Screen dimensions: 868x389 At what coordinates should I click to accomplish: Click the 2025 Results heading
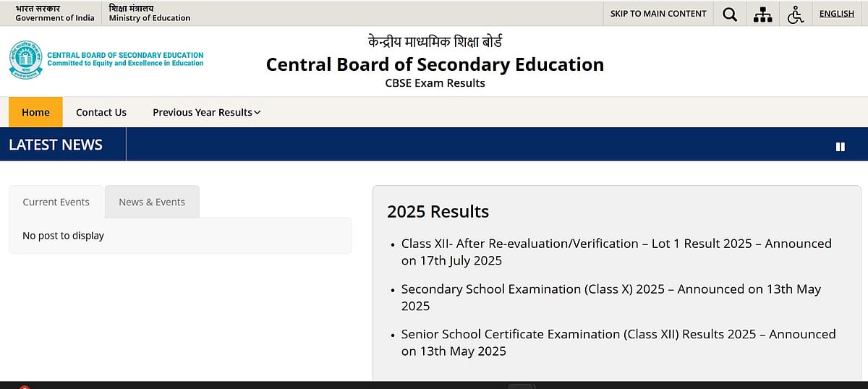tap(438, 212)
